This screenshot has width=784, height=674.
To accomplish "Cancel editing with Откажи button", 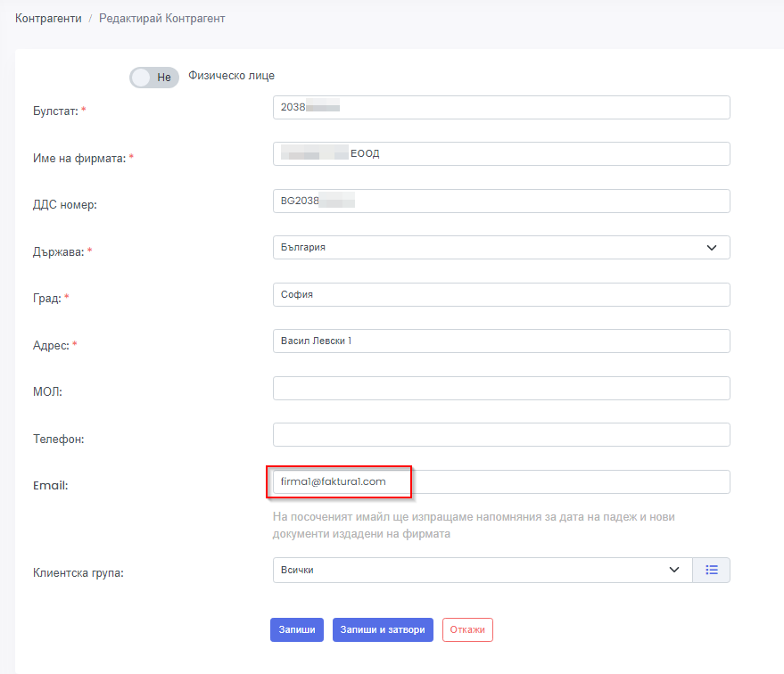I will (x=467, y=629).
